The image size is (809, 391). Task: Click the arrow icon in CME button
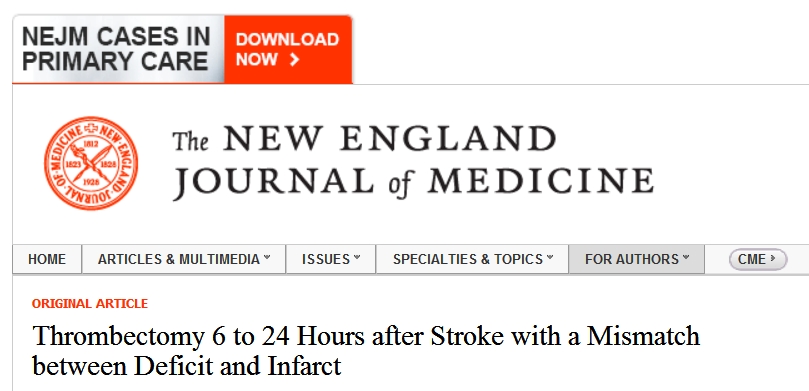[772, 258]
